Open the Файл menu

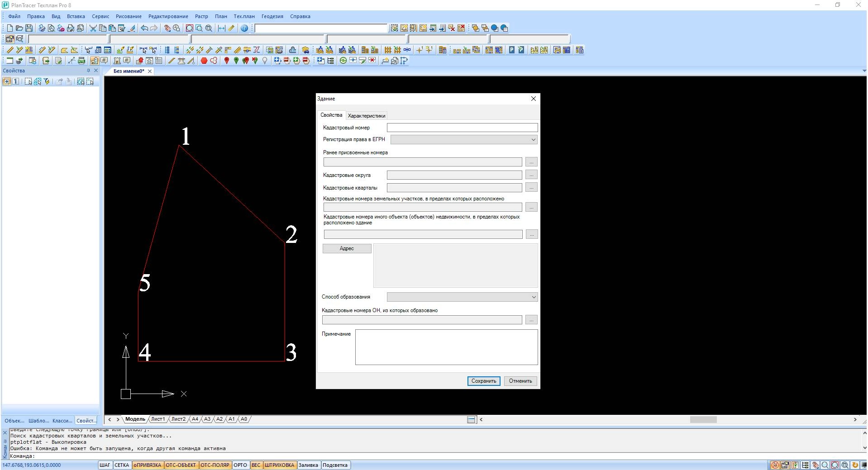(x=14, y=16)
